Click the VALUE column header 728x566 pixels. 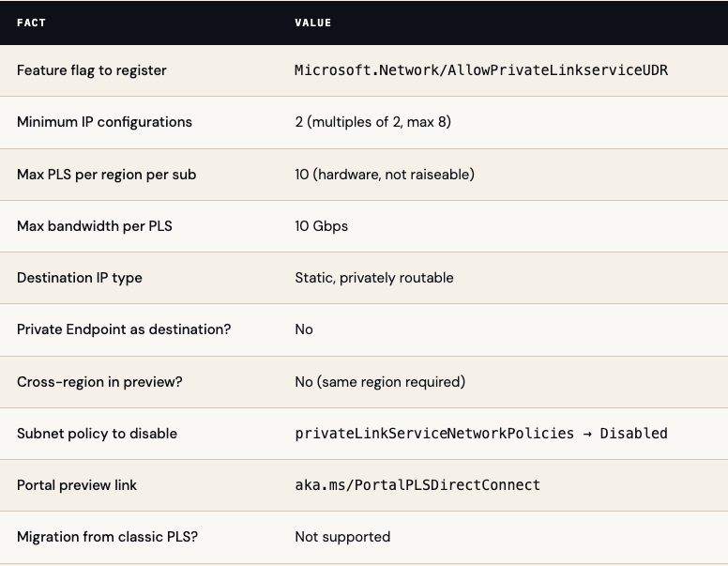pyautogui.click(x=312, y=23)
